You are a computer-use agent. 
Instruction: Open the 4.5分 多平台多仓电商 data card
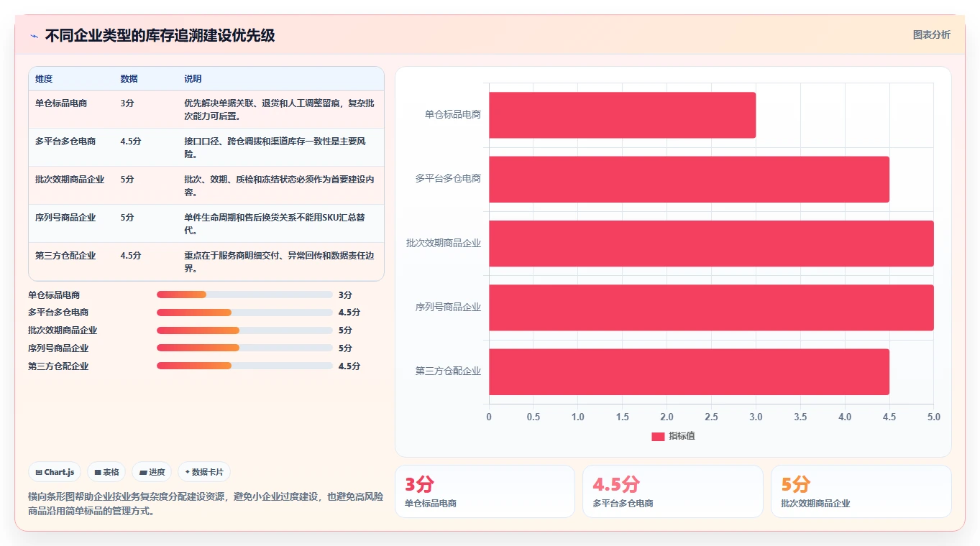point(673,491)
